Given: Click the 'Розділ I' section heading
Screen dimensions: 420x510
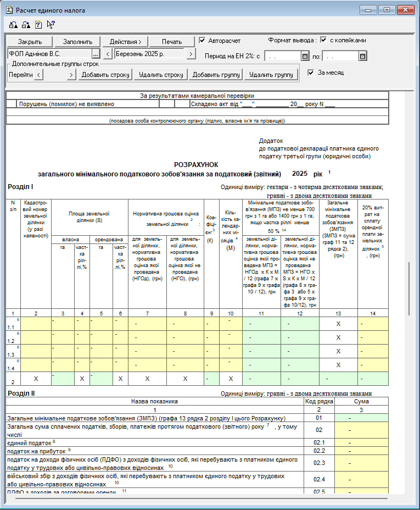Looking at the screenshot, I should point(20,187).
